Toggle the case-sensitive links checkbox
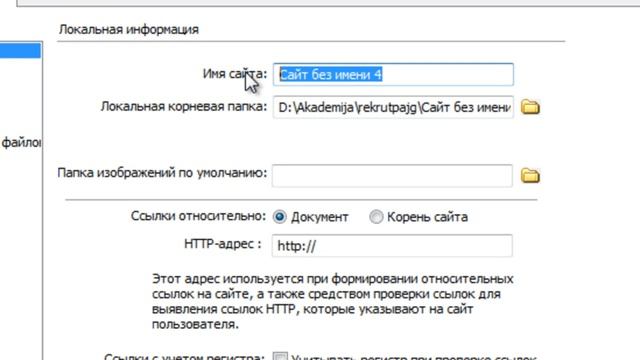 (280, 356)
